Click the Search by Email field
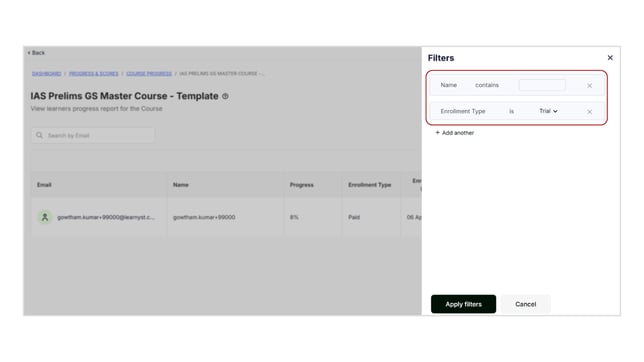This screenshot has width=644, height=362. (x=93, y=135)
